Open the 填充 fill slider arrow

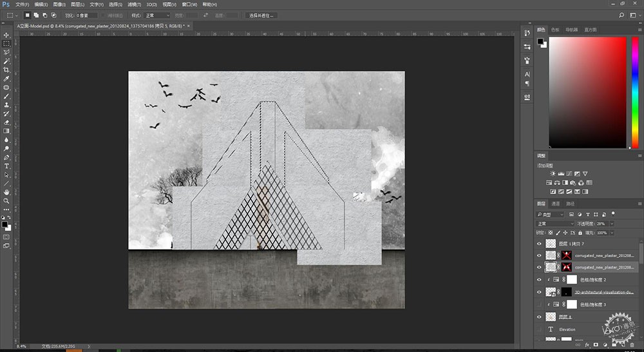tap(612, 233)
